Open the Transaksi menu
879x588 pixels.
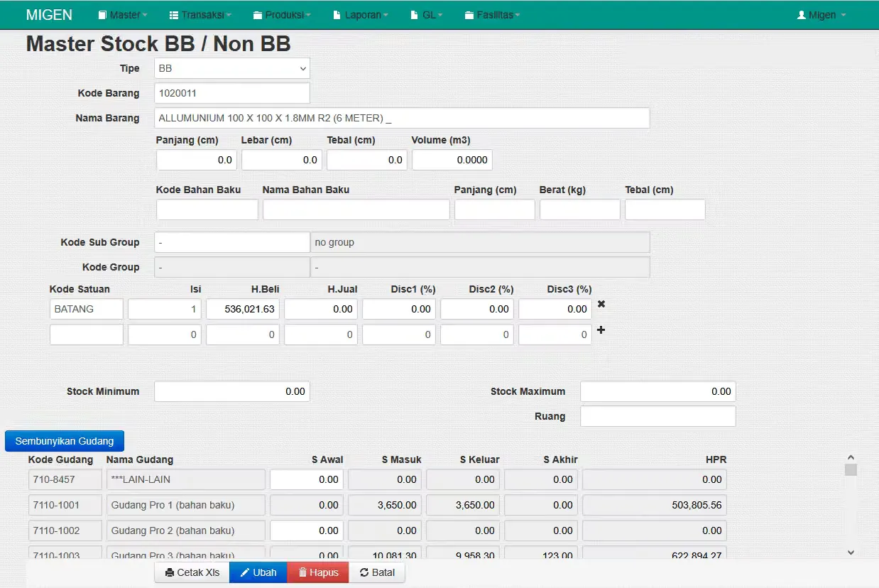coord(201,15)
